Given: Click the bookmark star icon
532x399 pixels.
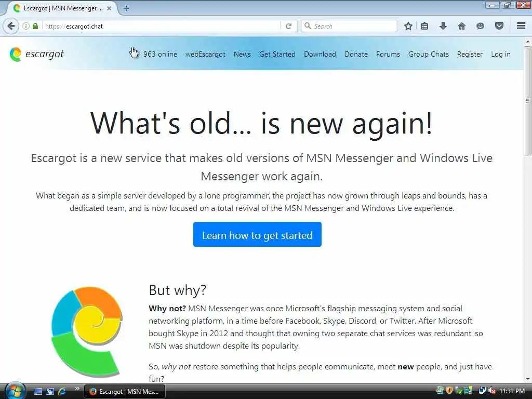Looking at the screenshot, I should (408, 26).
